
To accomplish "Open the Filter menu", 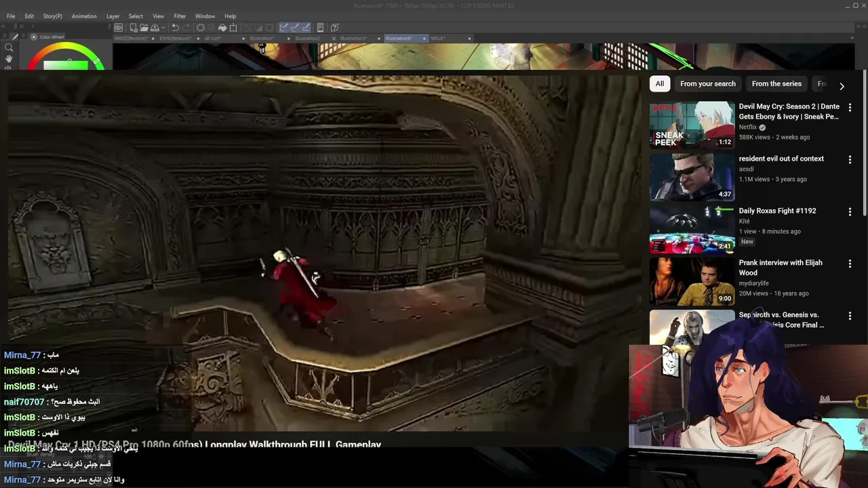I will point(180,16).
